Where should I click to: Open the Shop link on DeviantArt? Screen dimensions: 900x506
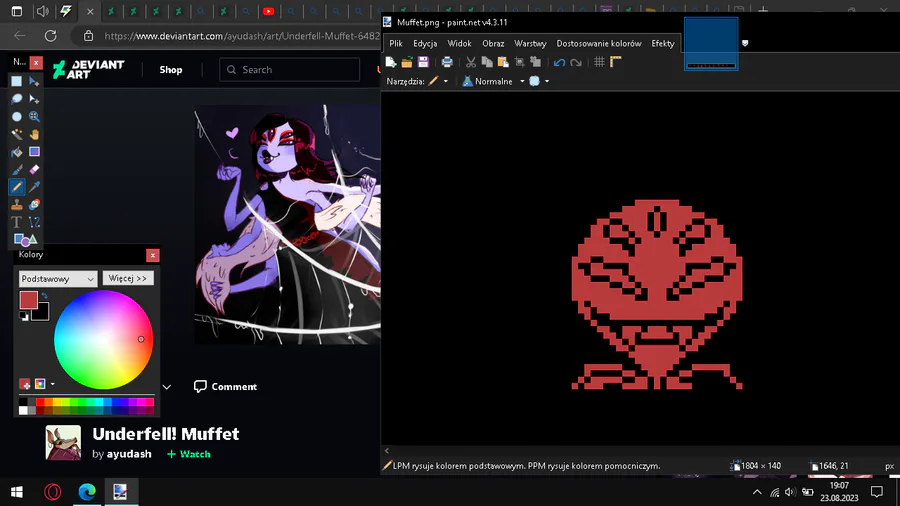pos(170,69)
